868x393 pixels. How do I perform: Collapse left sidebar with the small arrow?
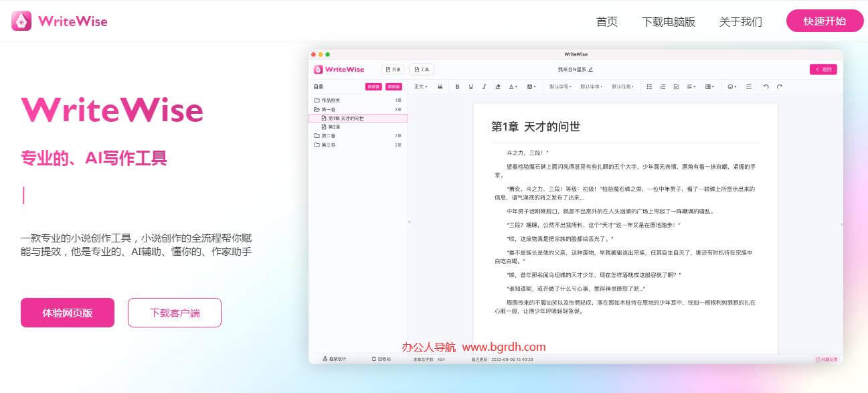pyautogui.click(x=409, y=222)
